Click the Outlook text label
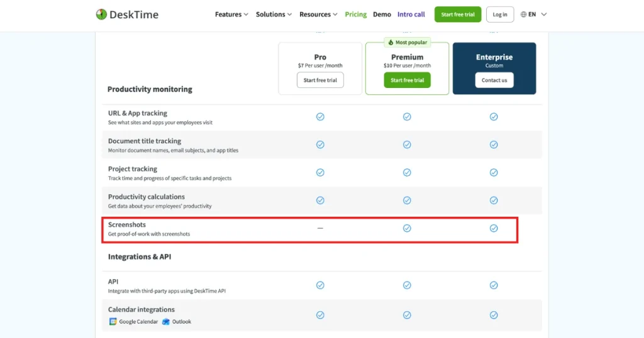Viewport: 644px width, 338px height. pyautogui.click(x=182, y=322)
